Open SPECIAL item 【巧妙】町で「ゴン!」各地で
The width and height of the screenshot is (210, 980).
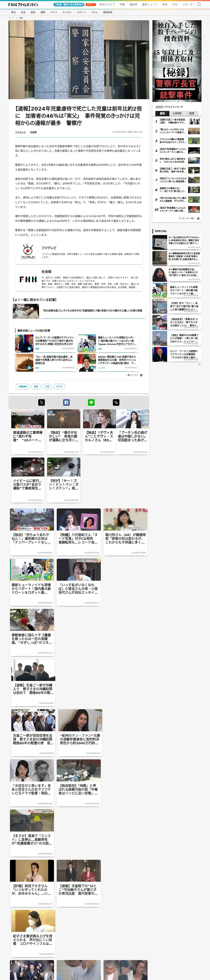coord(176,306)
